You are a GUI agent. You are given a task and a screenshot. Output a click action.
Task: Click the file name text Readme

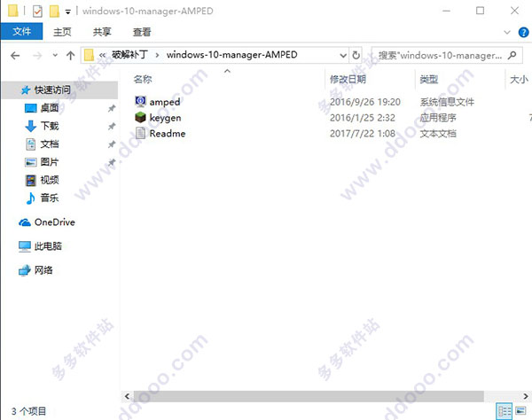[x=168, y=134]
